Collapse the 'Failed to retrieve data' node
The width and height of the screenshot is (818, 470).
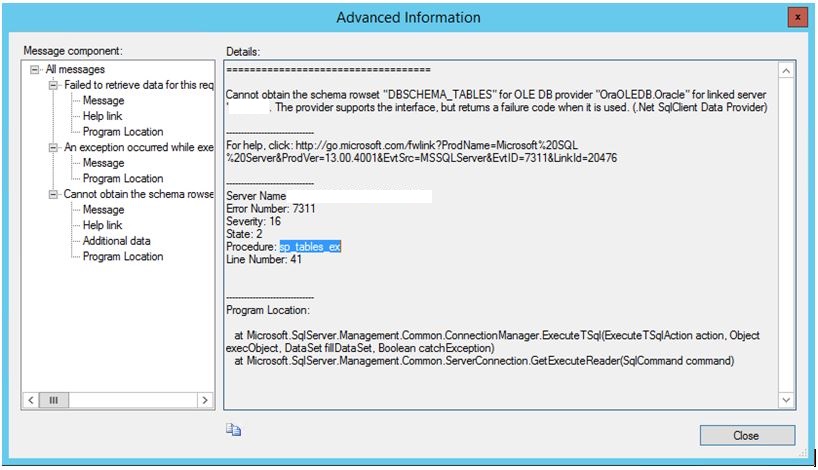pos(53,85)
